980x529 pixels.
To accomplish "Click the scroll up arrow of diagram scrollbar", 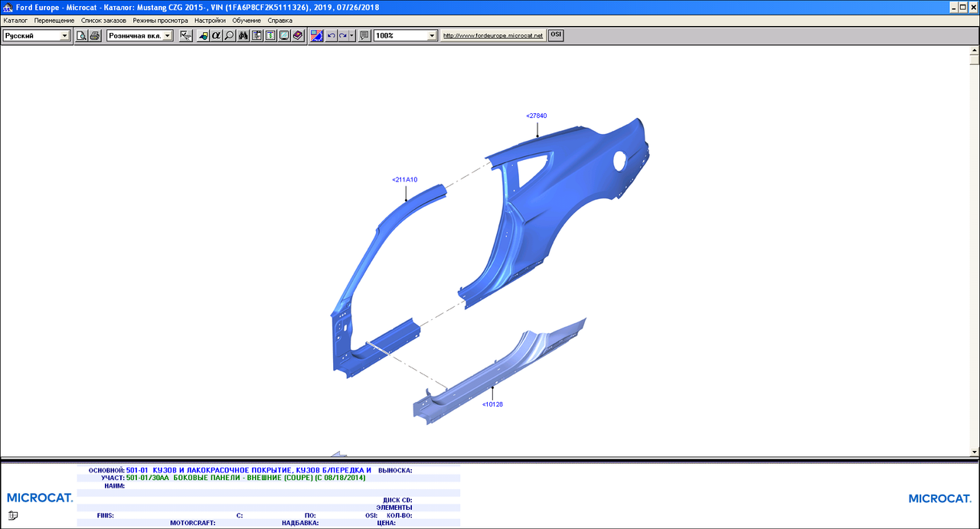I will tap(974, 51).
